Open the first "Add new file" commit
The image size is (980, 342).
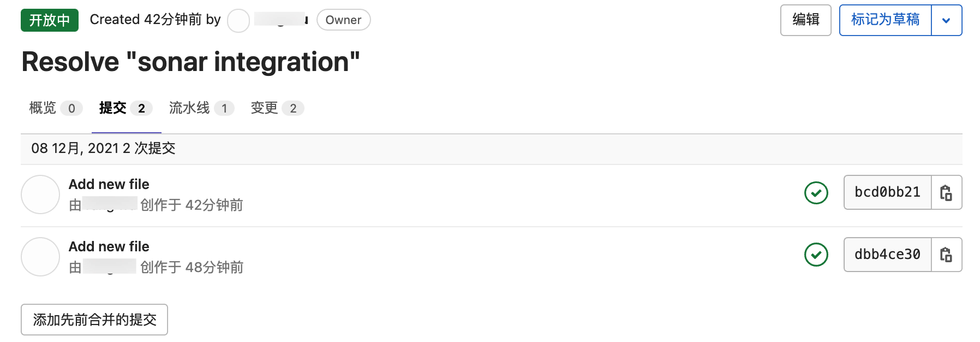point(109,185)
